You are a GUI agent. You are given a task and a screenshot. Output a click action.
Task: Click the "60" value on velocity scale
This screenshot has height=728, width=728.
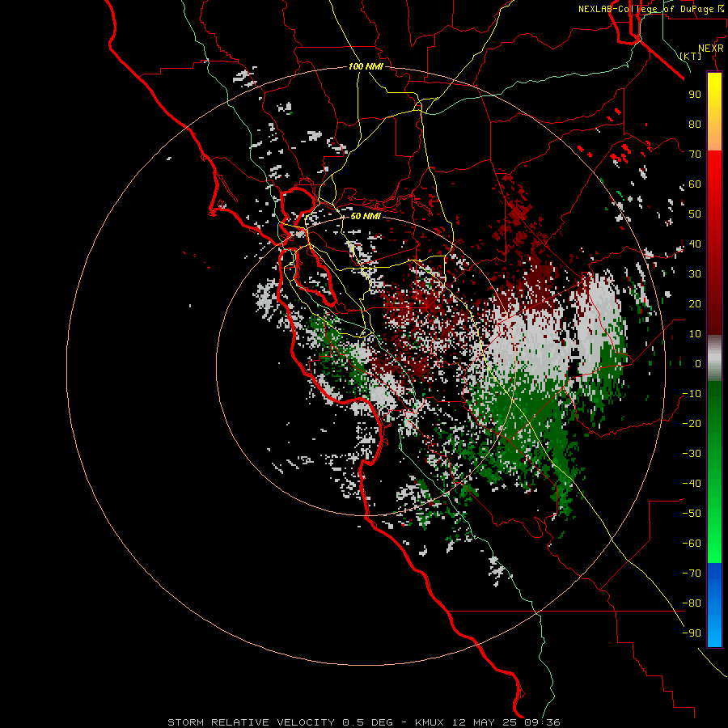tap(695, 184)
